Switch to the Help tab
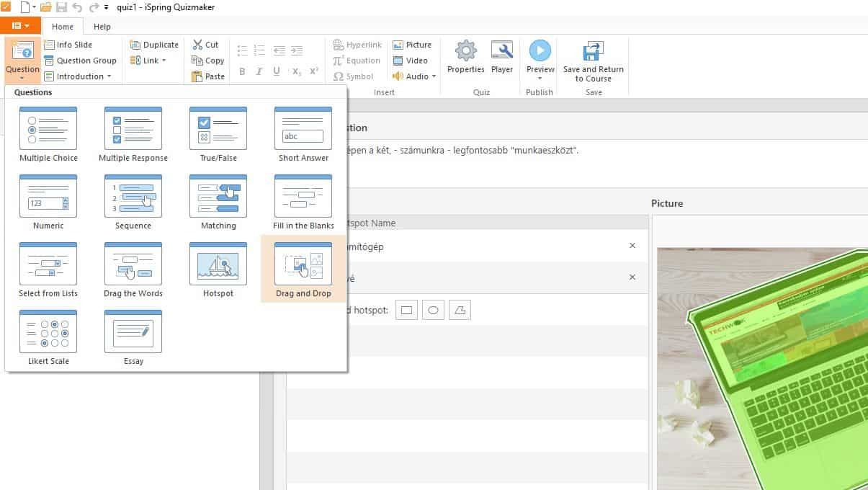This screenshot has height=490, width=868. click(102, 27)
